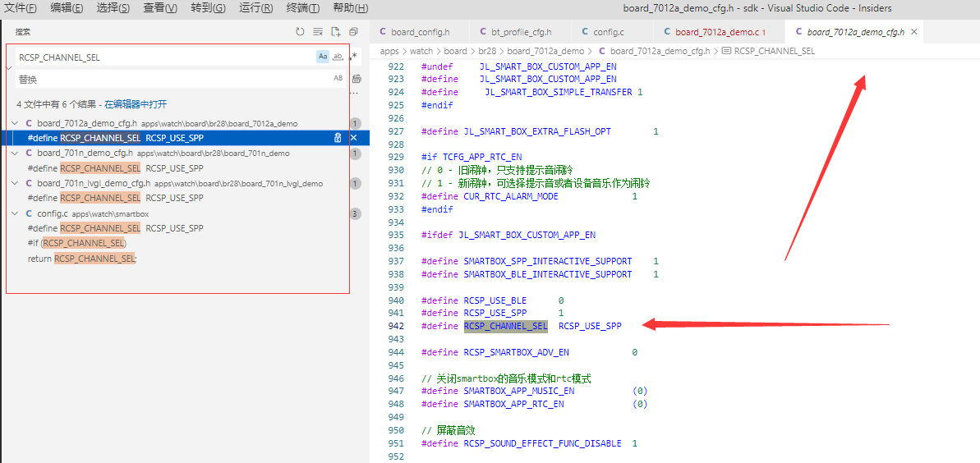Open the 帮助(H) menu
The image size is (980, 463).
click(x=351, y=8)
